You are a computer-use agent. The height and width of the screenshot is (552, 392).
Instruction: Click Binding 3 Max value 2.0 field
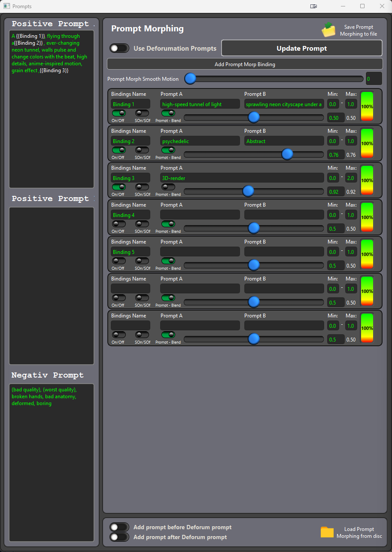(x=351, y=178)
